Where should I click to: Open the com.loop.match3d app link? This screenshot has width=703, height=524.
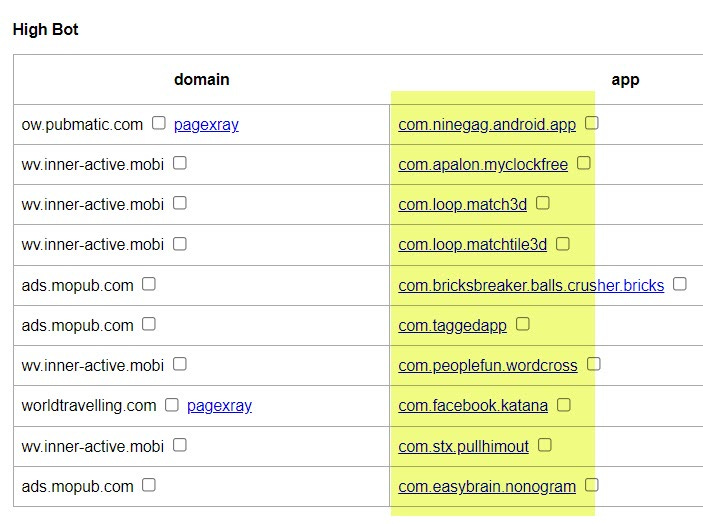point(463,205)
